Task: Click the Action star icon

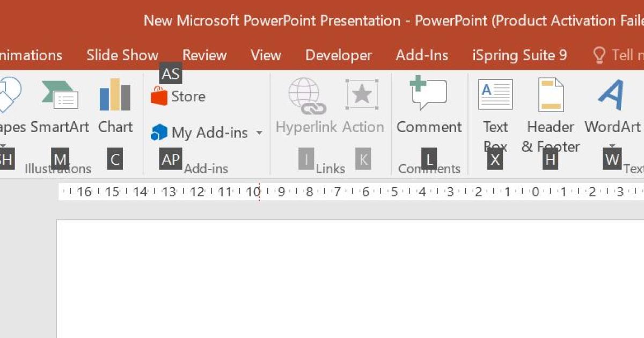Action: (362, 95)
